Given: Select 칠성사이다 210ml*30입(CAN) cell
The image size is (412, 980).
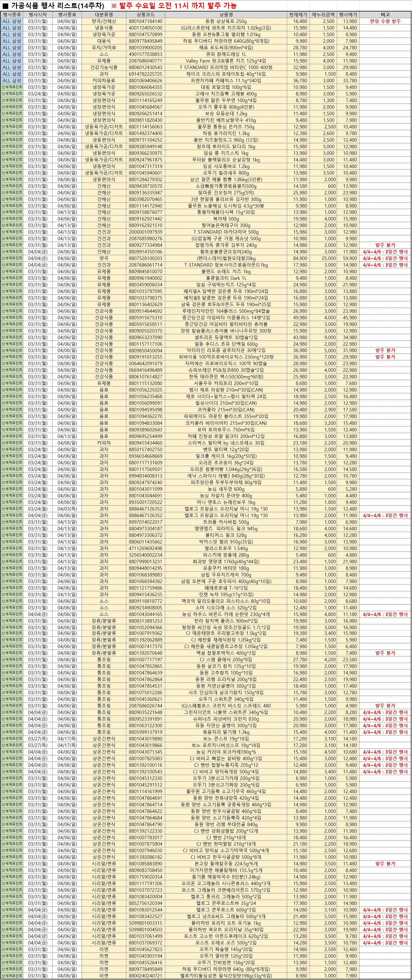Looking at the screenshot, I should [226, 403].
